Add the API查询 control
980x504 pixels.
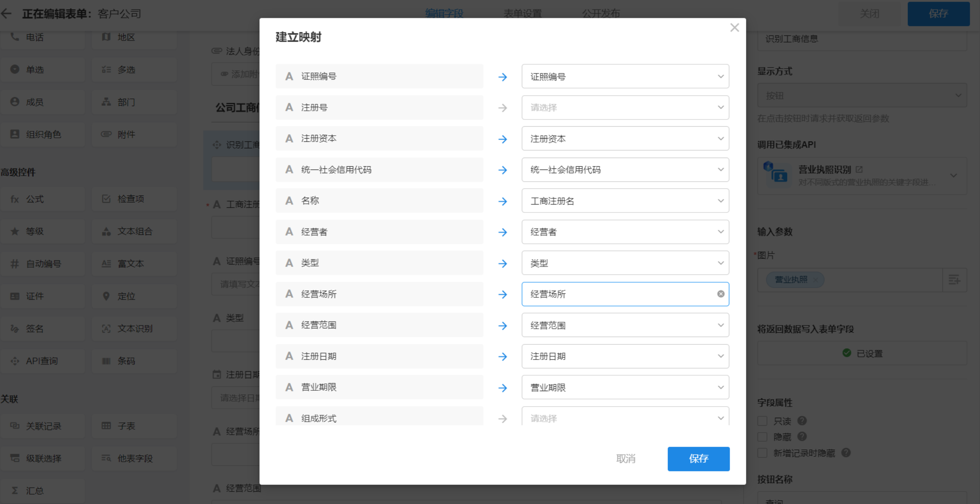pyautogui.click(x=43, y=361)
